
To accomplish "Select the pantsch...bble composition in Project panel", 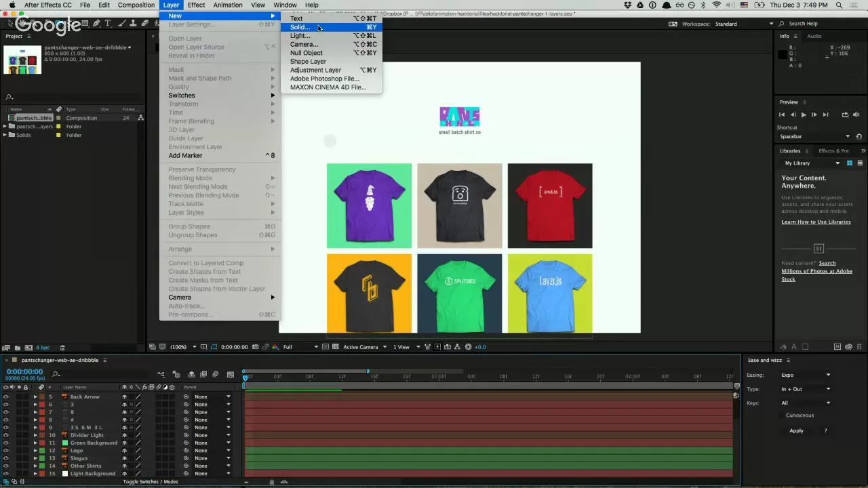I will [x=34, y=118].
